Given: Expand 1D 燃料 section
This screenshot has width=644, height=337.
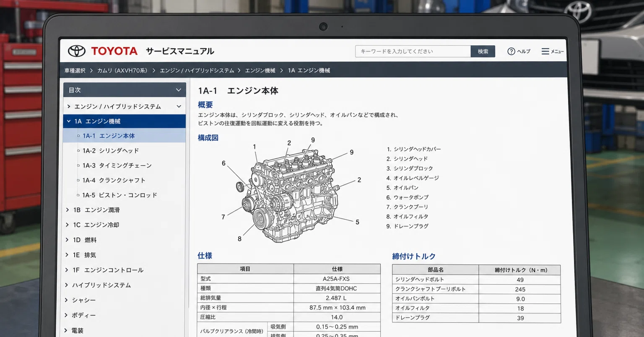Looking at the screenshot, I should click(67, 240).
